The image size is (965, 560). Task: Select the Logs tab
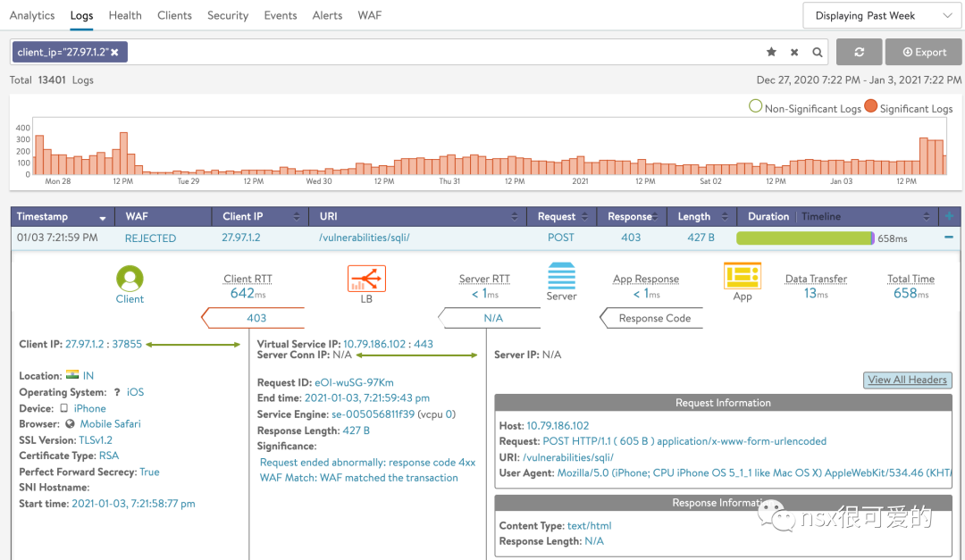[x=81, y=15]
